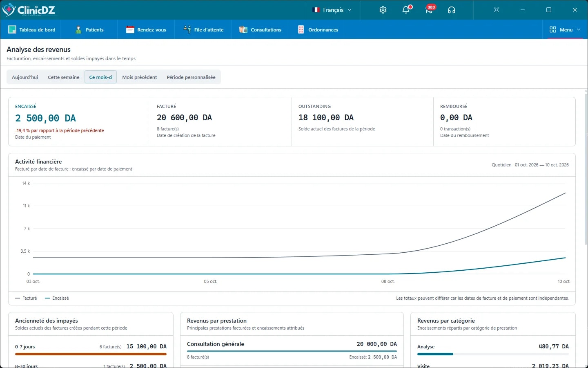Open the File d'attente section
The height and width of the screenshot is (368, 588).
pyautogui.click(x=203, y=29)
